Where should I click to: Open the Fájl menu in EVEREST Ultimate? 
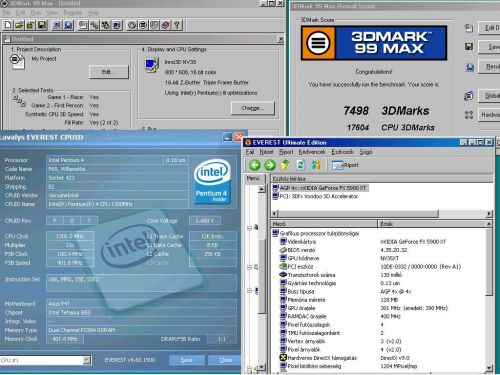click(x=250, y=152)
